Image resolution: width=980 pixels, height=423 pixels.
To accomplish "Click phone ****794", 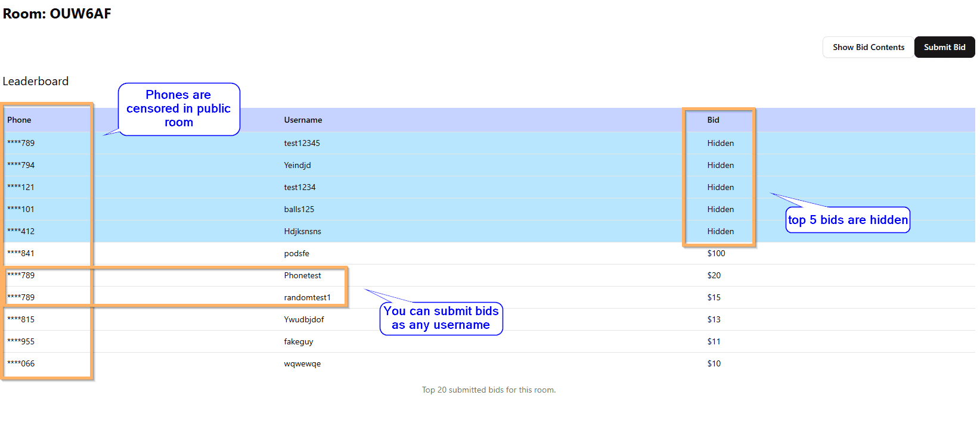I will point(21,165).
